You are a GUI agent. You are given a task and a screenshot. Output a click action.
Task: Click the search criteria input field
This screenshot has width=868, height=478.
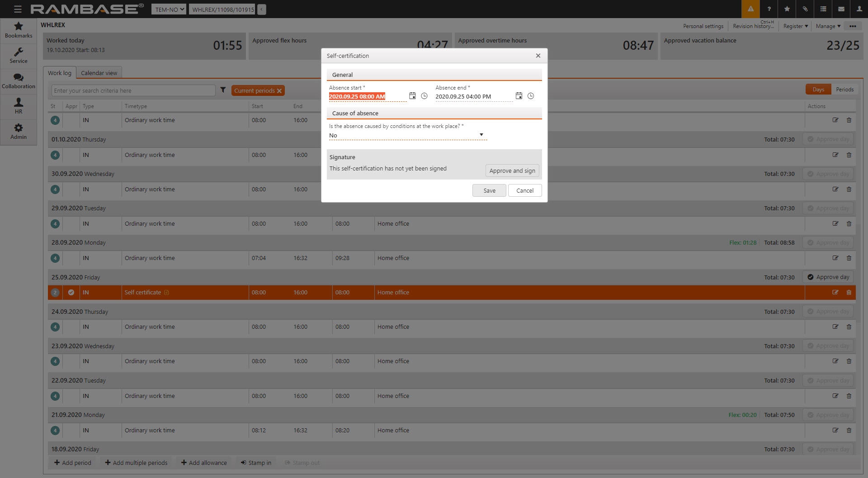pyautogui.click(x=133, y=90)
